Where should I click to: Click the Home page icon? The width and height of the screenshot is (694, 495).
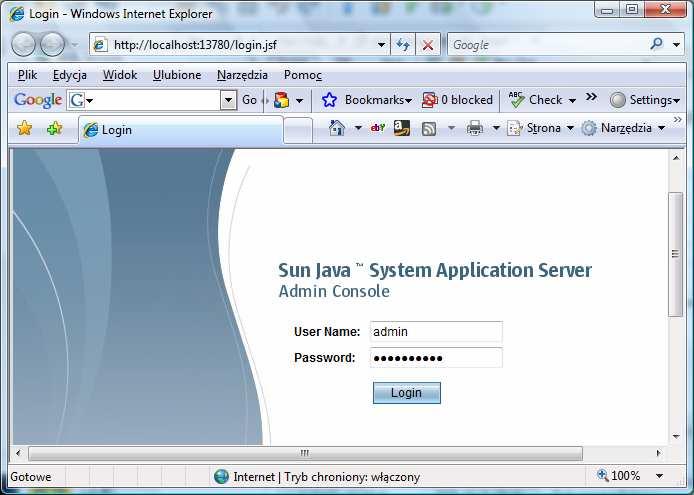pyautogui.click(x=337, y=128)
